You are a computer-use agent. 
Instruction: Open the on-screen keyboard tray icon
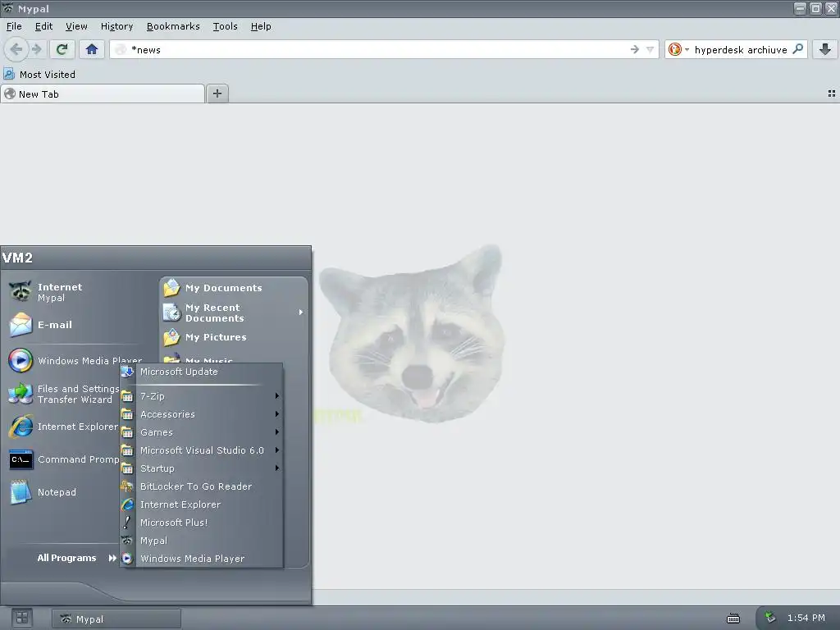pyautogui.click(x=733, y=619)
